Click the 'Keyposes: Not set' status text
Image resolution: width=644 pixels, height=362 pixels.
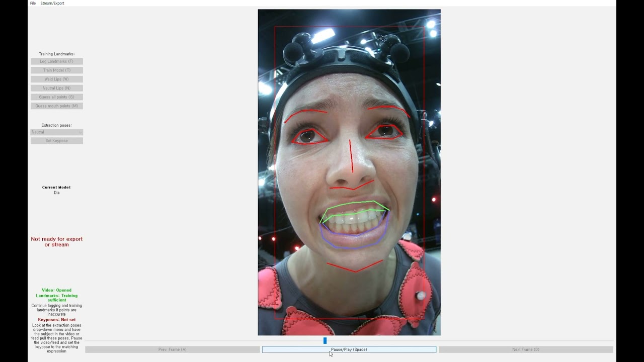(x=57, y=320)
